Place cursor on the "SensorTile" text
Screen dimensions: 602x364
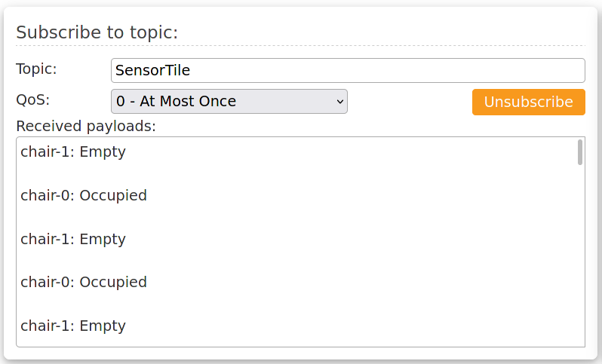tap(152, 71)
